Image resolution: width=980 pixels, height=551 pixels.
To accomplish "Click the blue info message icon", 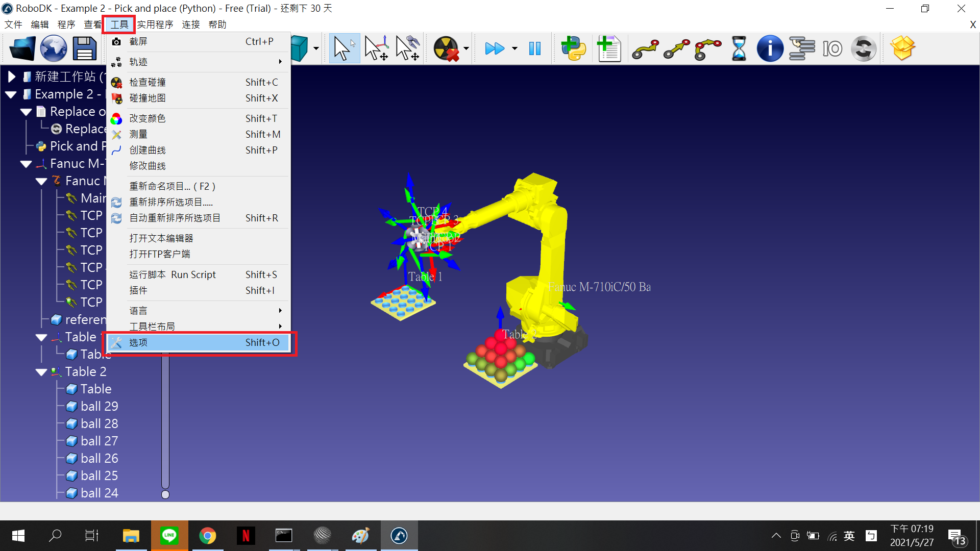I will point(770,48).
